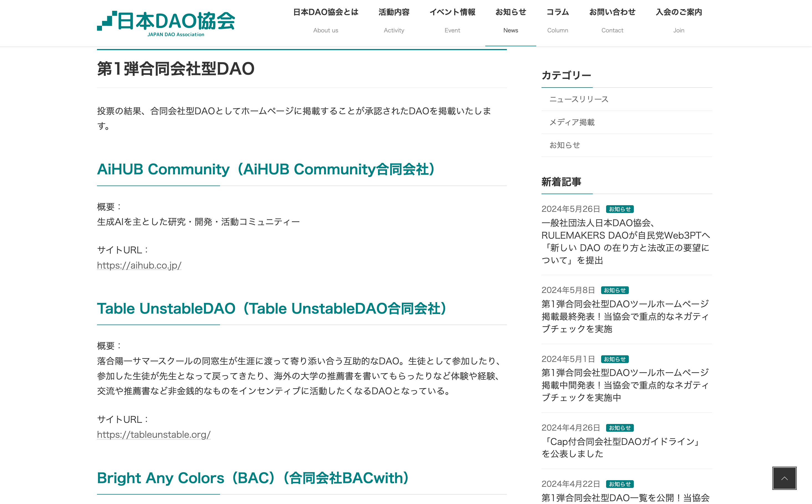This screenshot has width=812, height=504.
Task: Select the メディア掲載 category
Action: (627, 122)
